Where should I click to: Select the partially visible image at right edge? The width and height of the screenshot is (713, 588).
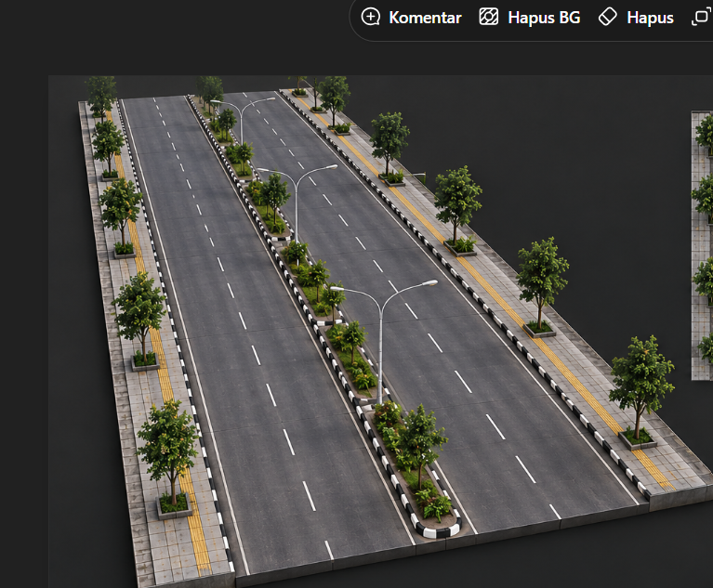coord(702,245)
